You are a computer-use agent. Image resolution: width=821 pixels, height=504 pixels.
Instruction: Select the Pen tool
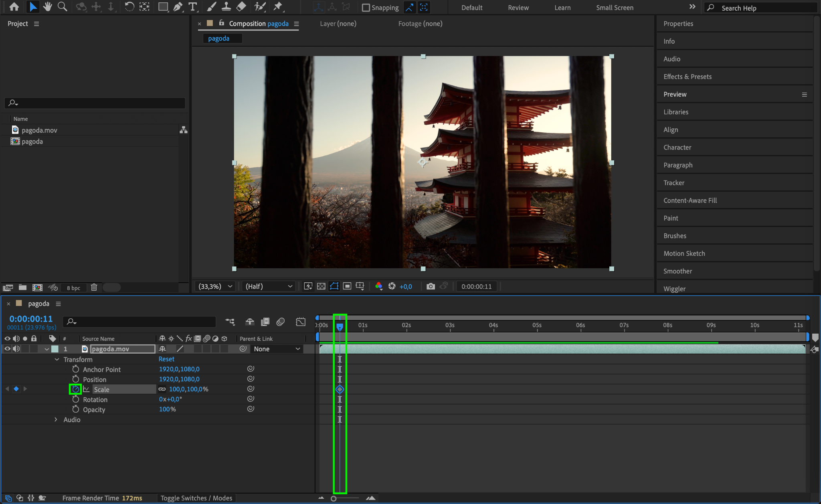pyautogui.click(x=178, y=7)
